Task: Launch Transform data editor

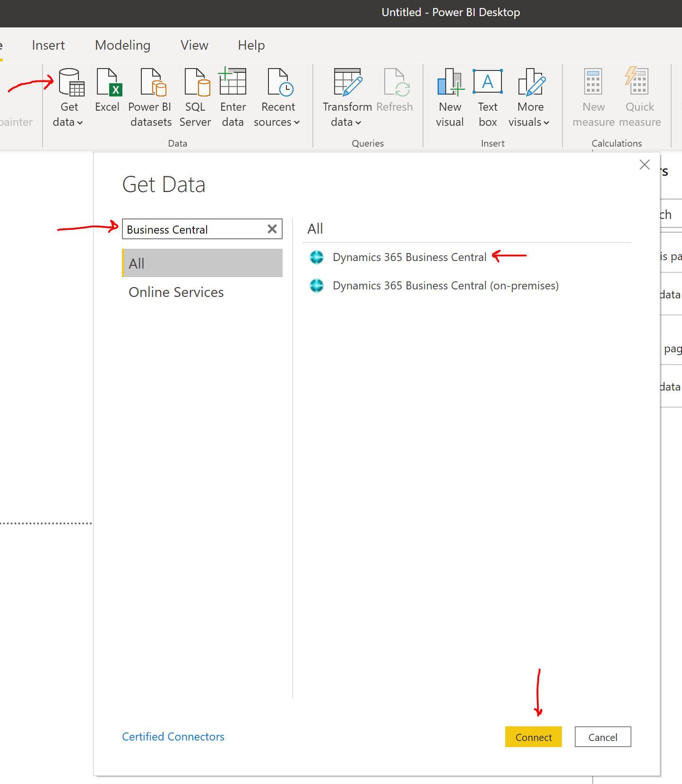Action: (x=347, y=97)
